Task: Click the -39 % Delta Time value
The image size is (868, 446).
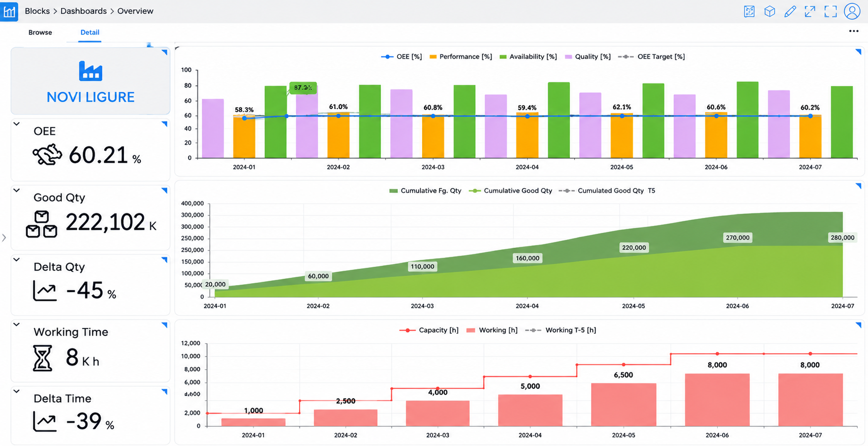Action: click(90, 422)
